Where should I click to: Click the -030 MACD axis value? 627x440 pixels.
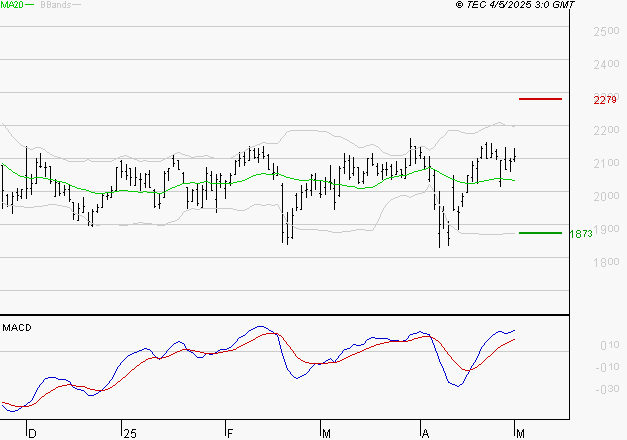tap(607, 389)
